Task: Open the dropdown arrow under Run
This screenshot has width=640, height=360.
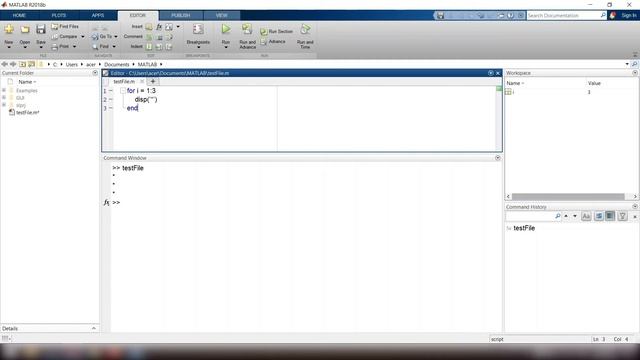Action: coord(226,47)
